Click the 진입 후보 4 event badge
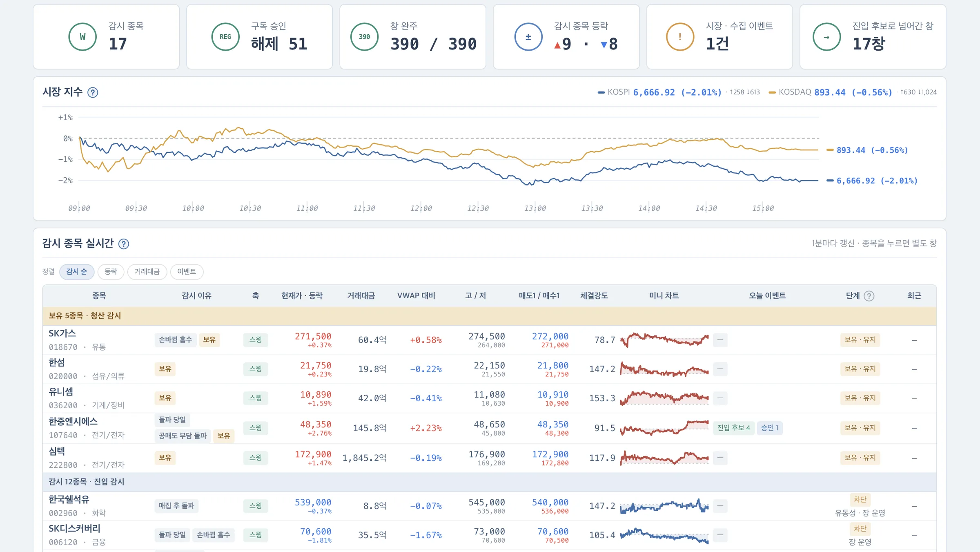This screenshot has height=552, width=980. coord(734,428)
